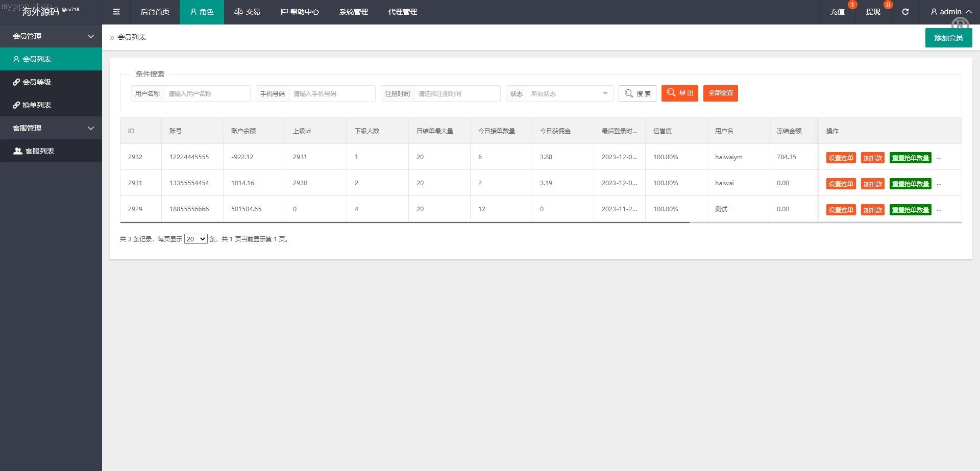
Task: Click the refresh icon in top bar
Action: 905,12
